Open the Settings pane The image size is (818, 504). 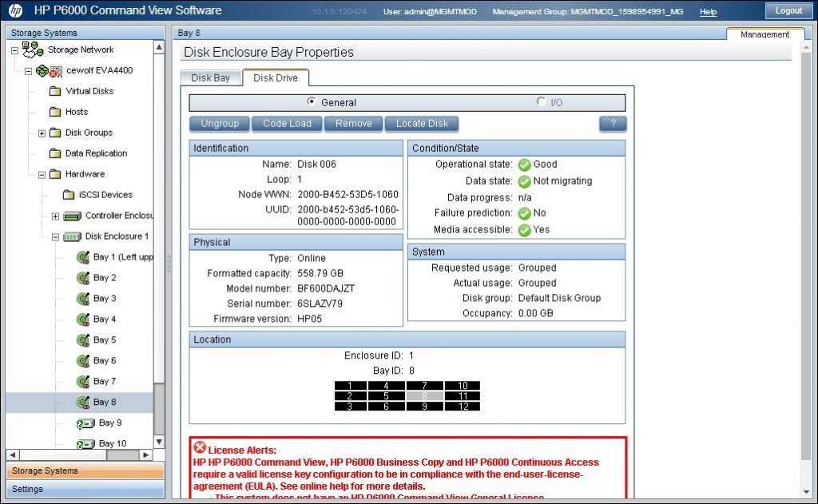[85, 489]
